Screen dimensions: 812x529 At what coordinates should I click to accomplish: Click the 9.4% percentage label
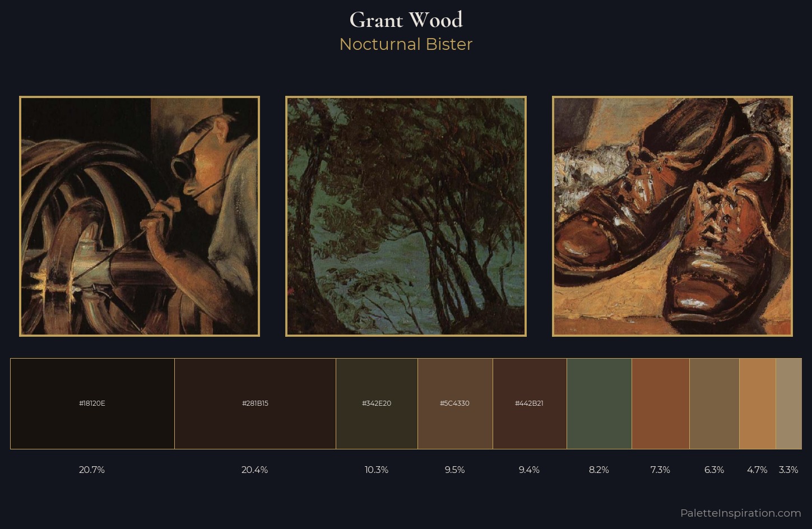coord(529,470)
